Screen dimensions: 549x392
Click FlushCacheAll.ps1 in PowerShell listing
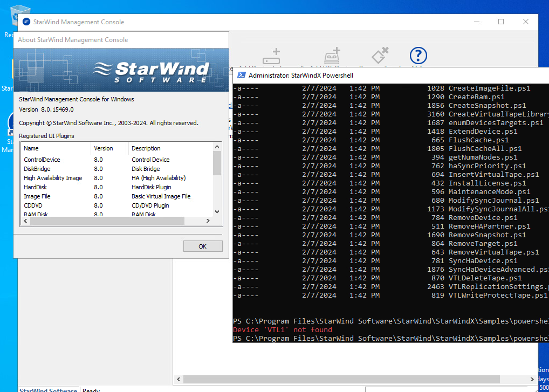[x=485, y=149]
